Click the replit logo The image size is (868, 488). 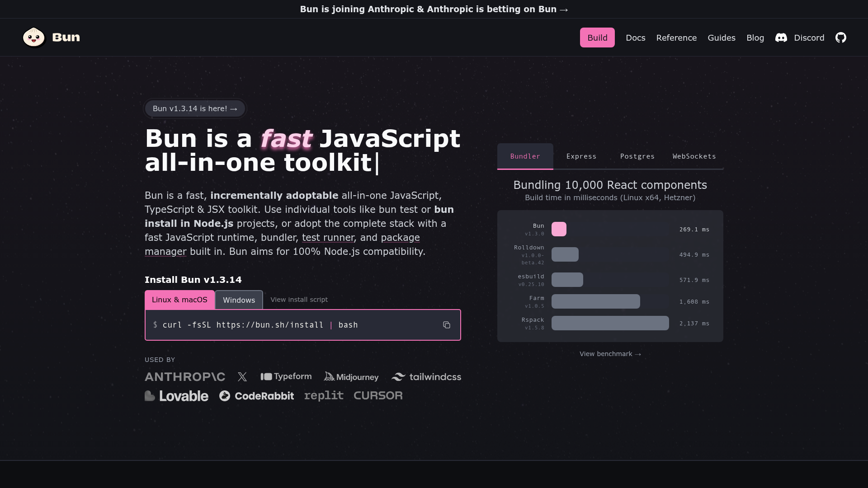324,396
